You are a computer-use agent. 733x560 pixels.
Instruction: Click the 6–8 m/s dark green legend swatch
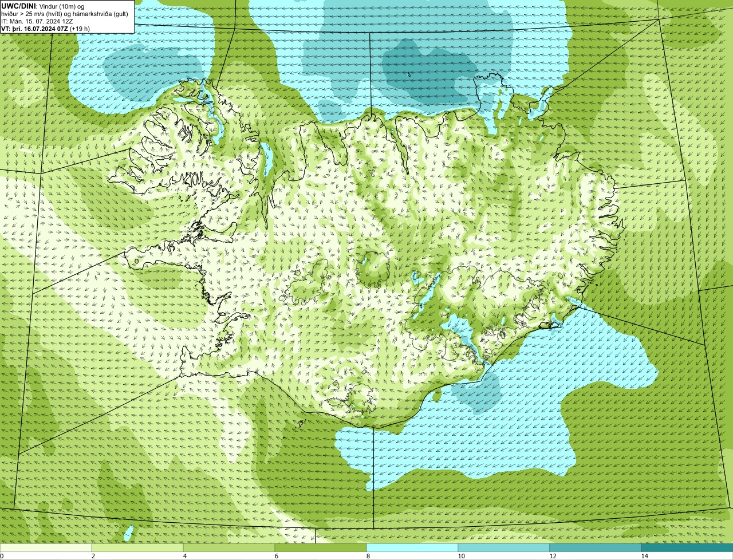tap(321, 547)
